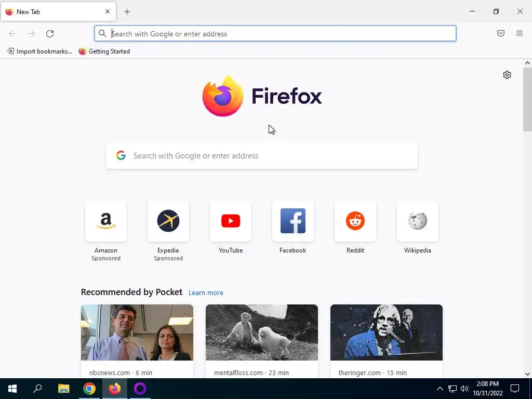Image resolution: width=532 pixels, height=399 pixels.
Task: Open Getting Started bookmark
Action: [104, 51]
